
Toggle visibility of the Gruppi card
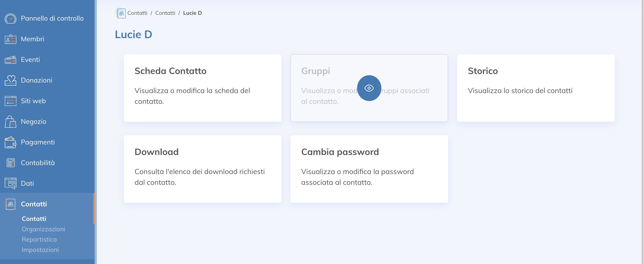(369, 88)
